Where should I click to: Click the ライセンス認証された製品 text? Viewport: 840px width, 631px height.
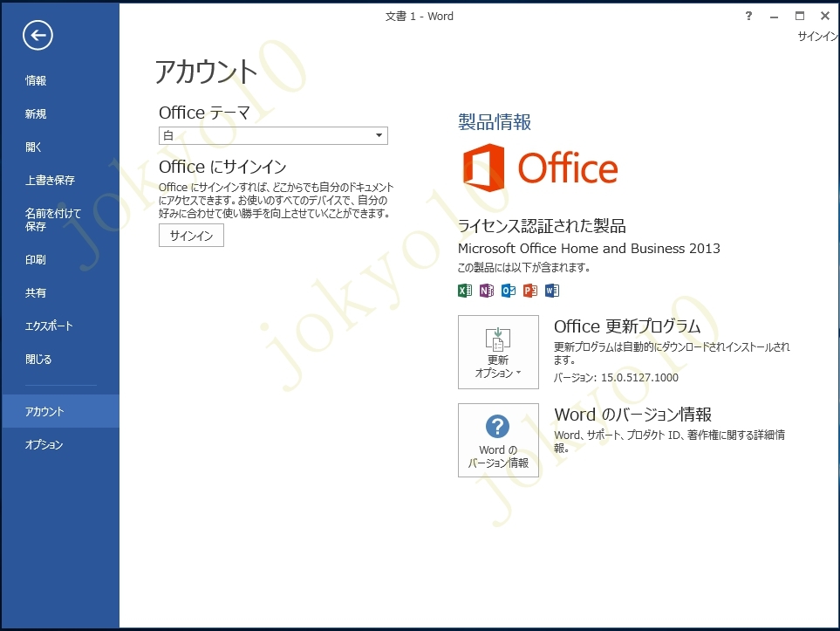(x=542, y=226)
